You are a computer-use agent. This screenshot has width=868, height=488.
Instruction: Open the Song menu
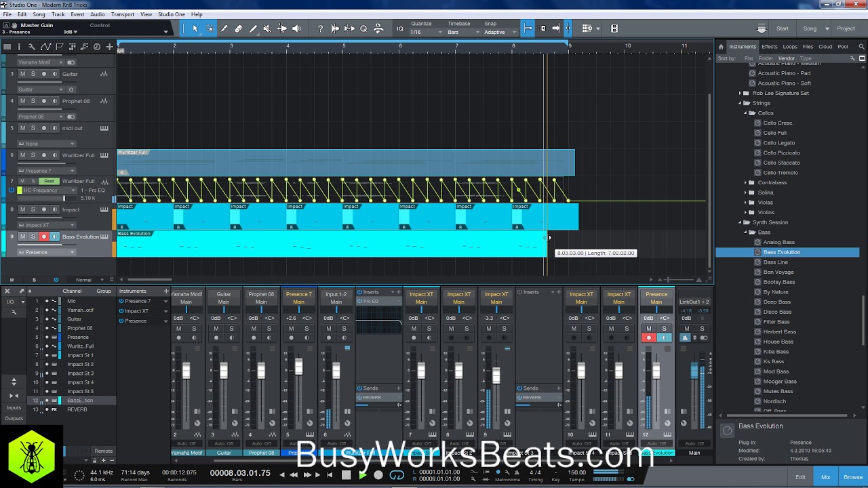pos(39,14)
